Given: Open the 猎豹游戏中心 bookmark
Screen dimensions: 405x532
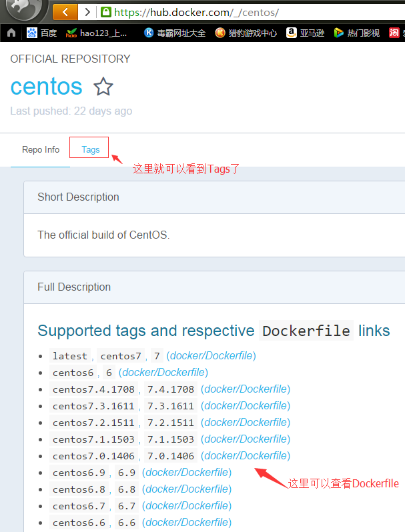Looking at the screenshot, I should pyautogui.click(x=246, y=33).
